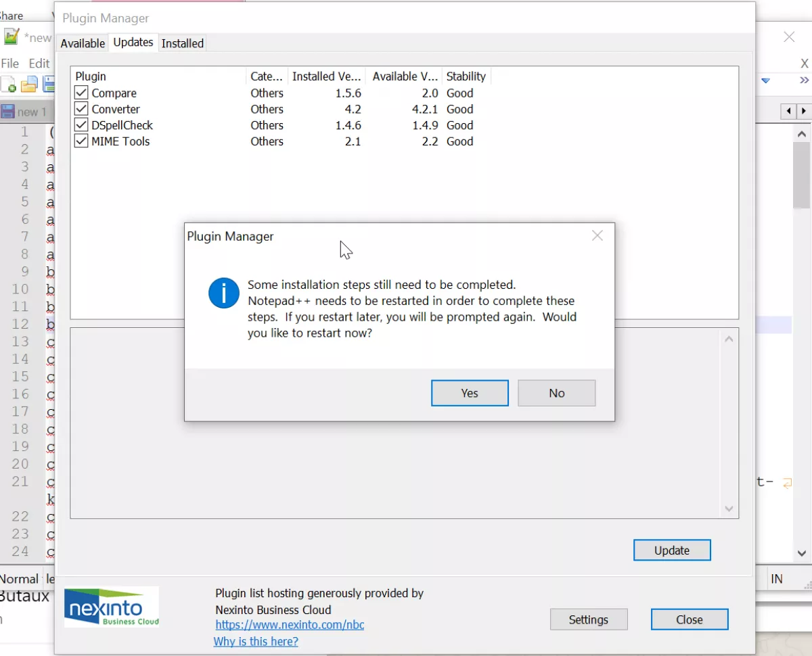Uncheck the Converter plugin checkbox
Screen dimensions: 812x656
(x=81, y=109)
